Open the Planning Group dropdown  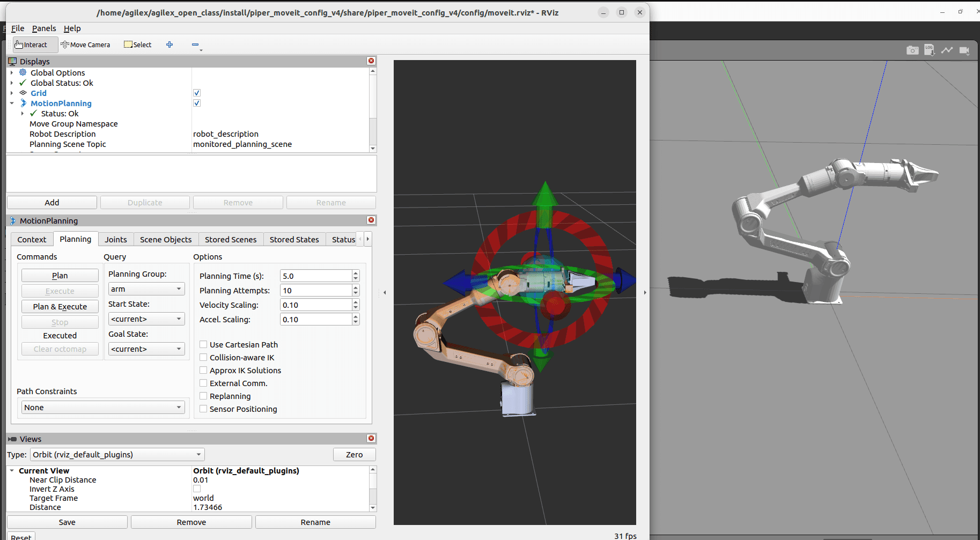point(146,289)
